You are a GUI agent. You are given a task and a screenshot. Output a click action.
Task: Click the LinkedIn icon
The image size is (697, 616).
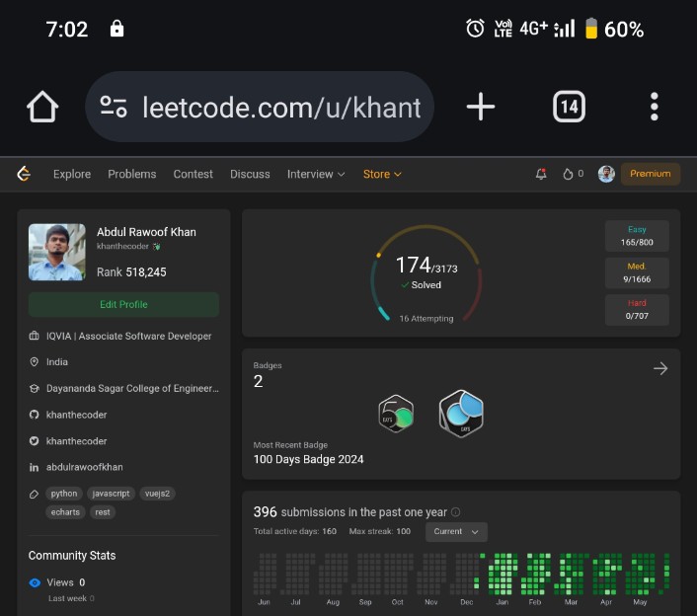coord(34,467)
